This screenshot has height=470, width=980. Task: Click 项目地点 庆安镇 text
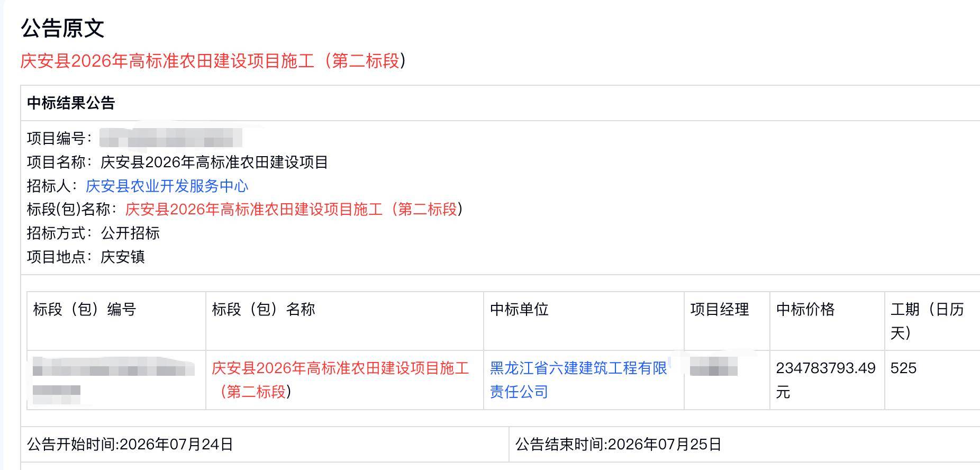click(86, 257)
